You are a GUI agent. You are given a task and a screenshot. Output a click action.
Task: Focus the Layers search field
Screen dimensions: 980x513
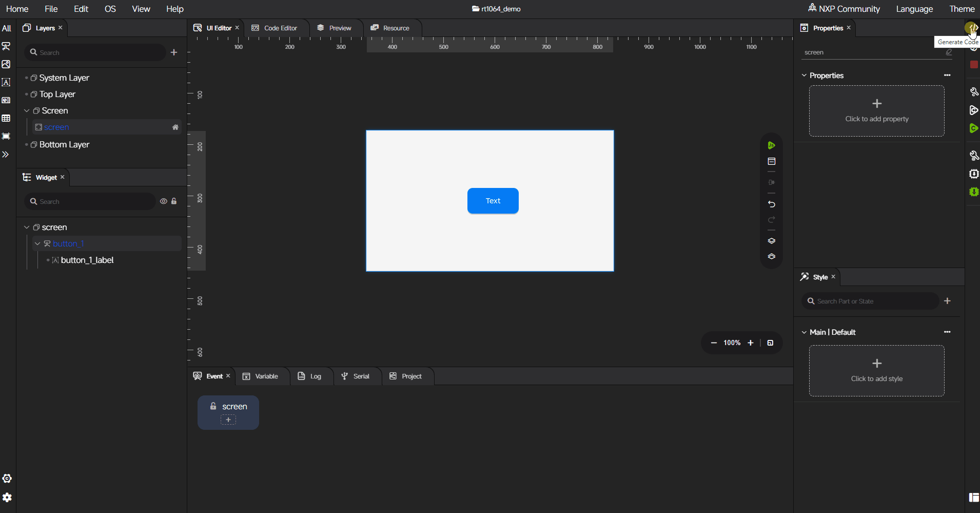95,52
